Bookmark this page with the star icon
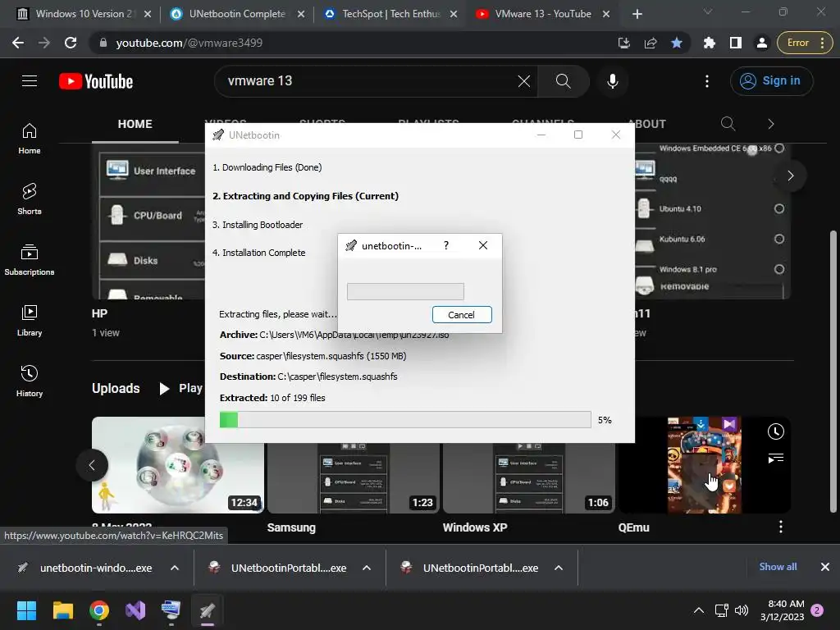This screenshot has width=840, height=630. click(677, 43)
